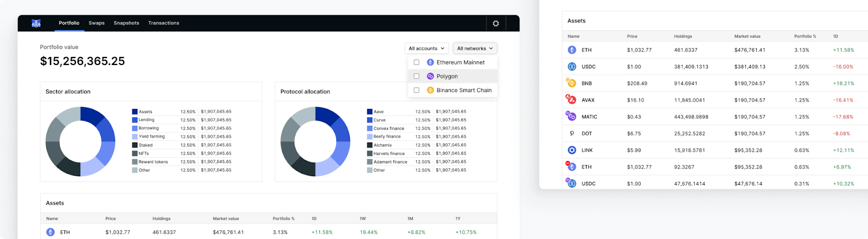Click Convex finance legend row
This screenshot has width=868, height=239.
[x=417, y=128]
